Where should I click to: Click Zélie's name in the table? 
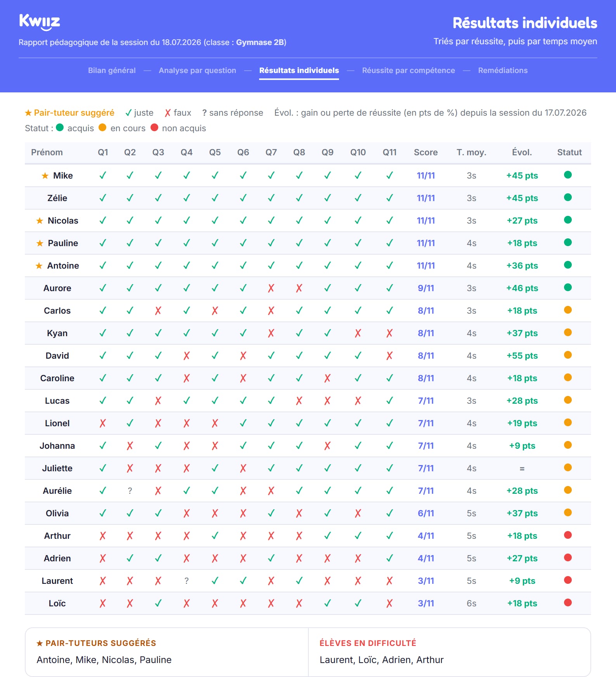[57, 198]
